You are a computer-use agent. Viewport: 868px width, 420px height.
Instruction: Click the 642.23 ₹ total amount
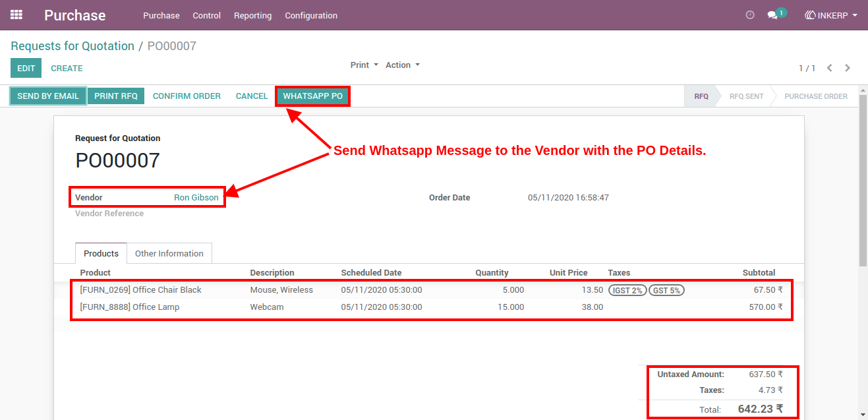point(761,409)
